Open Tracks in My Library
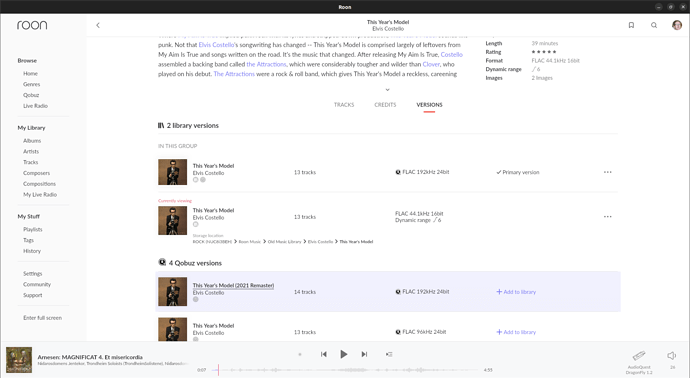The width and height of the screenshot is (690, 378). click(x=30, y=162)
